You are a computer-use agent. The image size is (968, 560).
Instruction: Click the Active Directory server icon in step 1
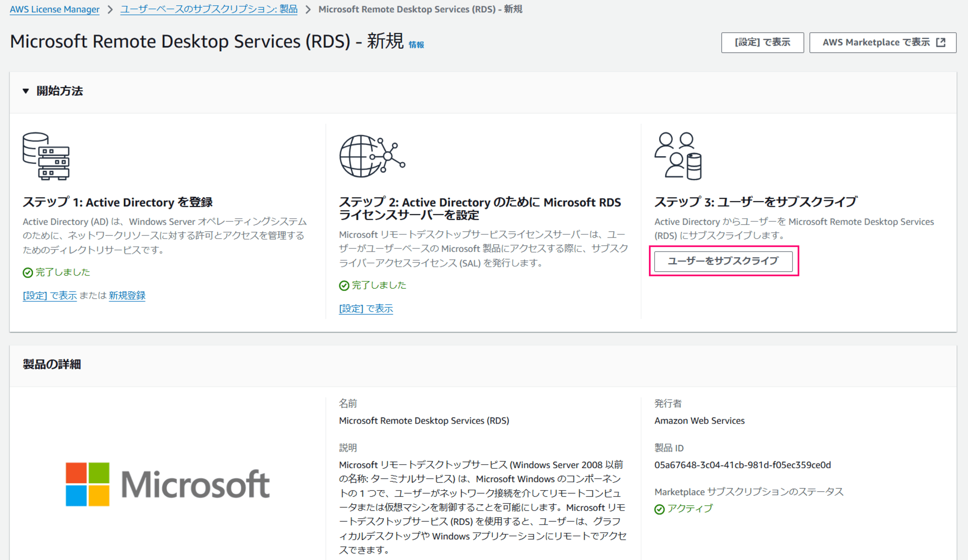tap(46, 156)
